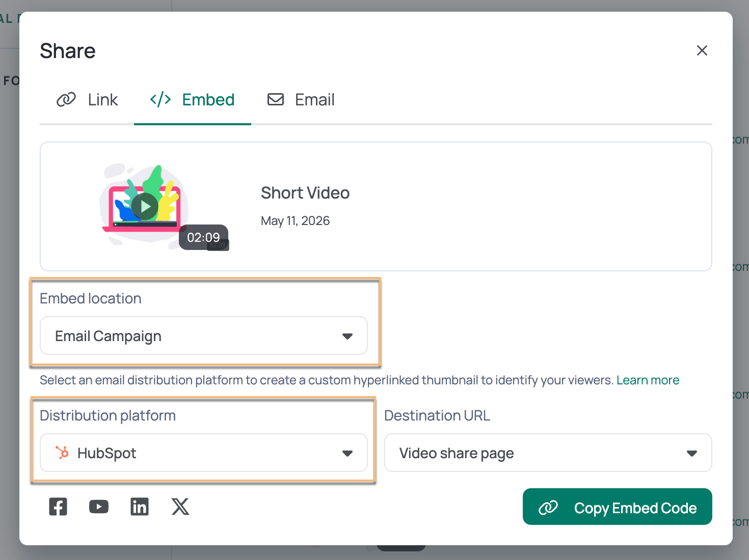The width and height of the screenshot is (749, 560).
Task: Share to X (Twitter) via its icon
Action: (x=180, y=507)
